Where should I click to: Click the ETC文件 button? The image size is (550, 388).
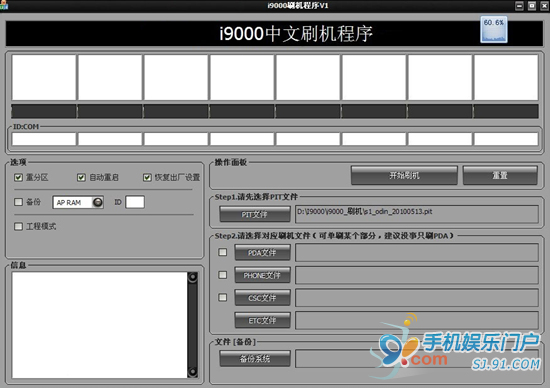(262, 320)
